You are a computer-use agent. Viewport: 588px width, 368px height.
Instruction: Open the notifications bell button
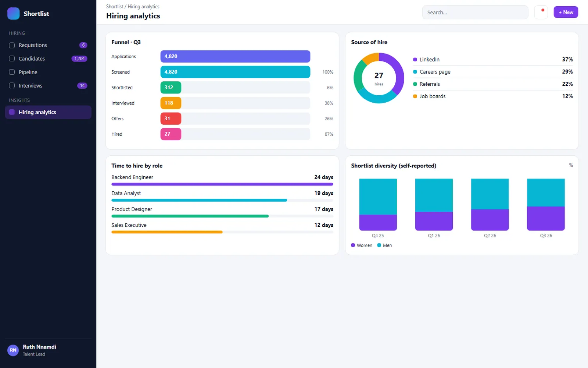(x=541, y=12)
